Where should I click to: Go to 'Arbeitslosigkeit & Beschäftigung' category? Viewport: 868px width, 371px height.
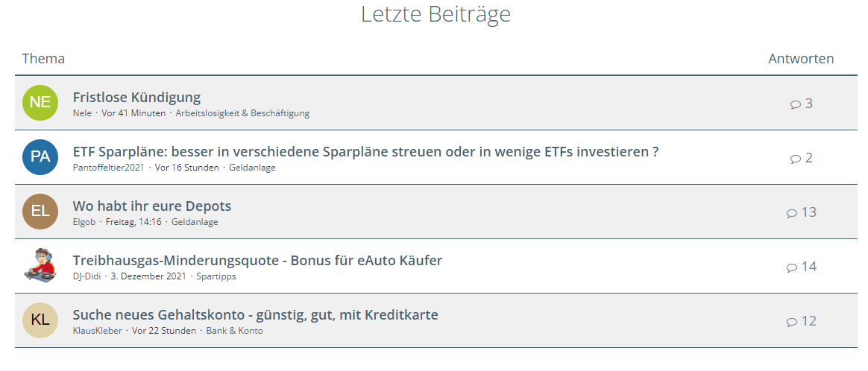click(242, 113)
